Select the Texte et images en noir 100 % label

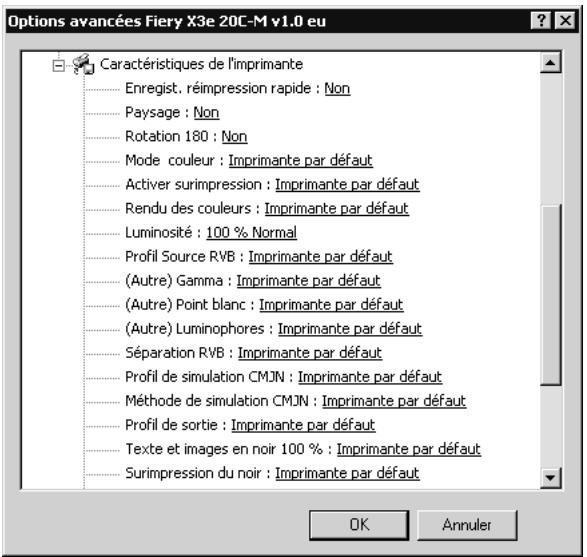point(224,449)
